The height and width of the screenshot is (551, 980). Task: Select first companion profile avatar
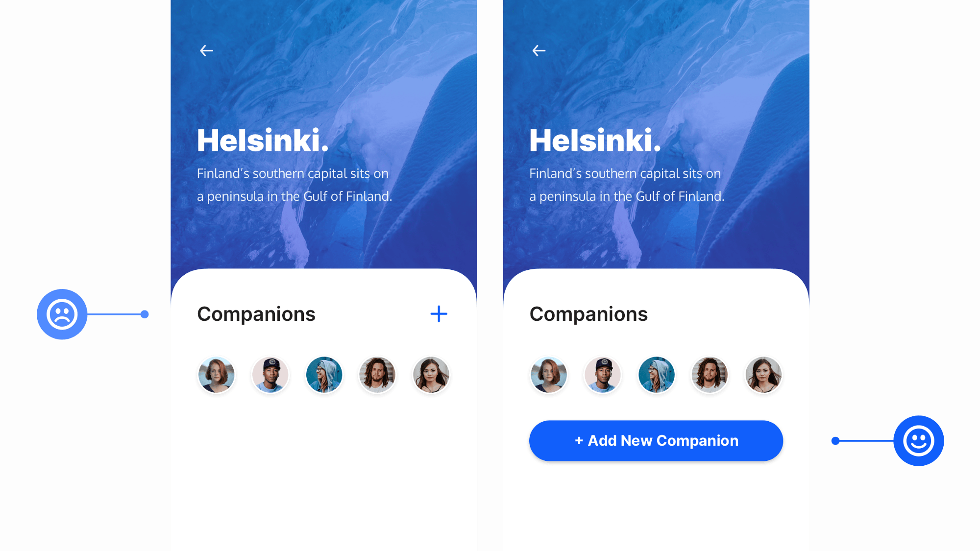216,374
